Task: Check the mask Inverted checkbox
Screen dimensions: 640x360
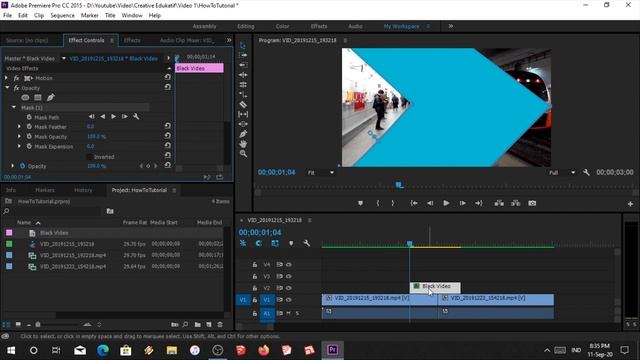Action: pos(90,157)
